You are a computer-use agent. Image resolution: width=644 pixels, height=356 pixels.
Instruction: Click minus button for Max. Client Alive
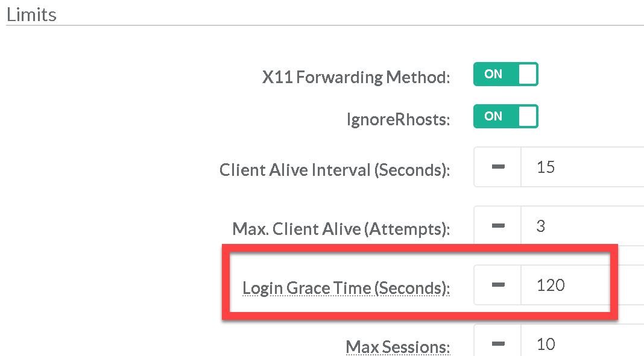point(497,226)
